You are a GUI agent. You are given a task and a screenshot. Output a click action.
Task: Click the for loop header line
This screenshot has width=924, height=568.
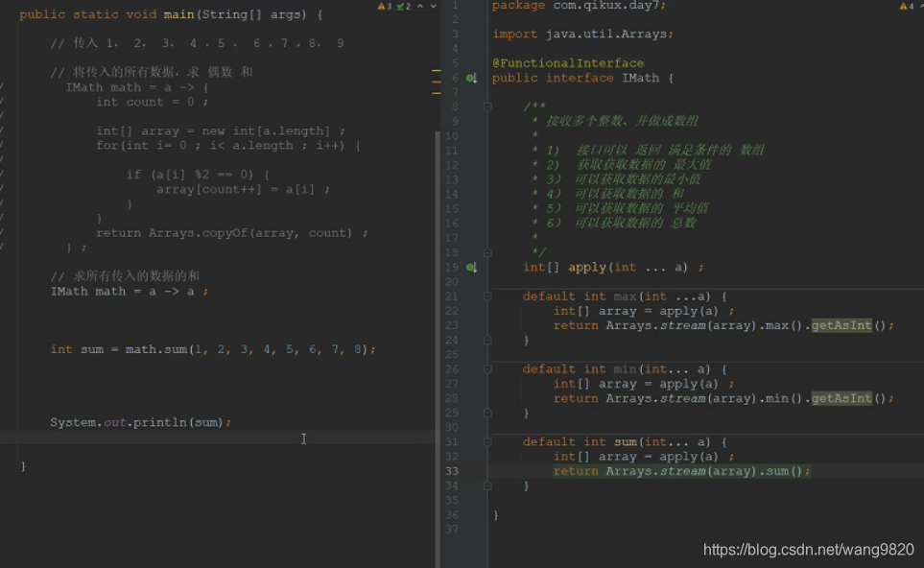click(228, 146)
